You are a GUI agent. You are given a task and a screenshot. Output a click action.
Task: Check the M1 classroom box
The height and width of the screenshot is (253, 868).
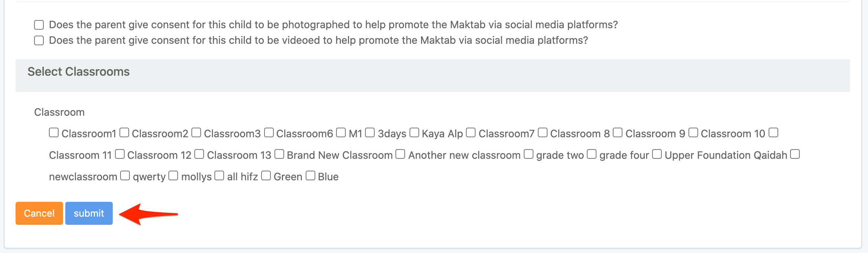341,133
